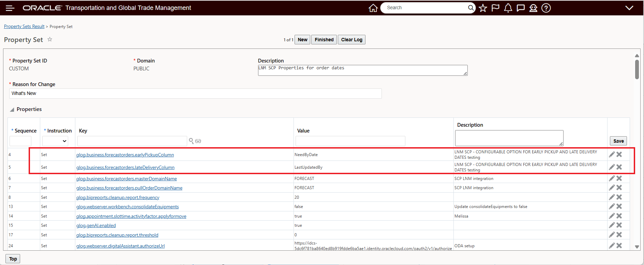
Task: Open Help question mark icon
Action: click(546, 8)
